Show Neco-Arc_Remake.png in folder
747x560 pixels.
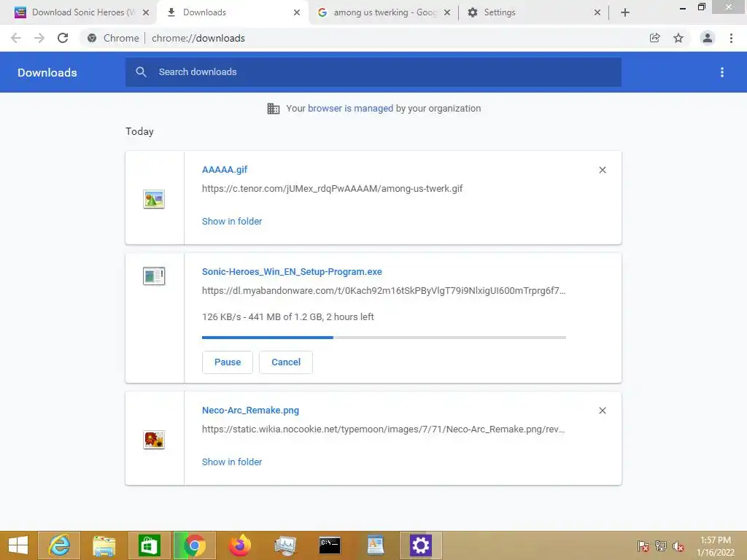point(232,462)
